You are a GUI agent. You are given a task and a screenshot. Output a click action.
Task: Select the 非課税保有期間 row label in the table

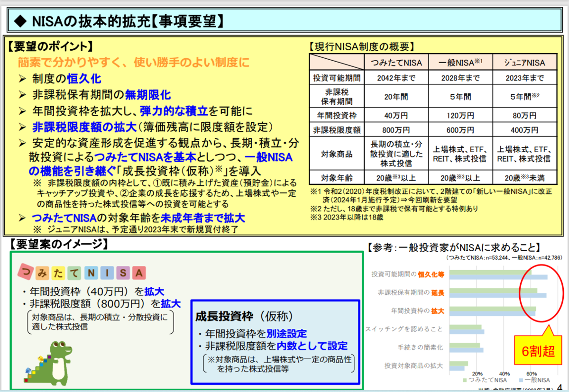tap(337, 96)
